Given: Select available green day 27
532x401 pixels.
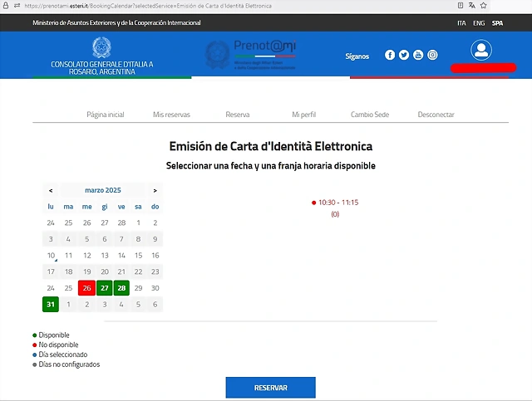Looking at the screenshot, I should coord(105,288).
